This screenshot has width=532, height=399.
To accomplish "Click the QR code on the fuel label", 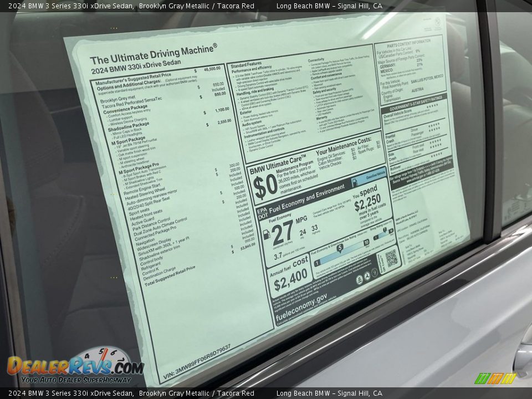I will 391,259.
